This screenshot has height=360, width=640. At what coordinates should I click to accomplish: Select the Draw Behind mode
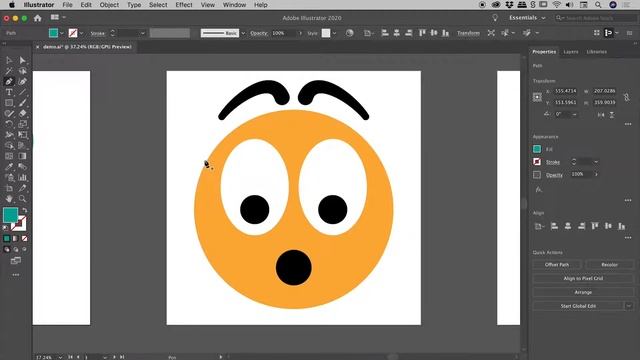pyautogui.click(x=16, y=249)
